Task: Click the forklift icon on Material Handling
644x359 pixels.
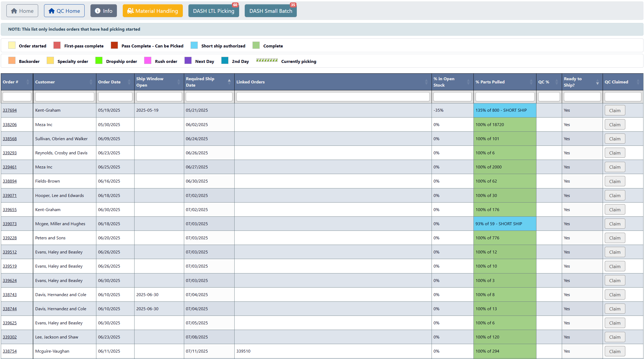Action: (130, 11)
